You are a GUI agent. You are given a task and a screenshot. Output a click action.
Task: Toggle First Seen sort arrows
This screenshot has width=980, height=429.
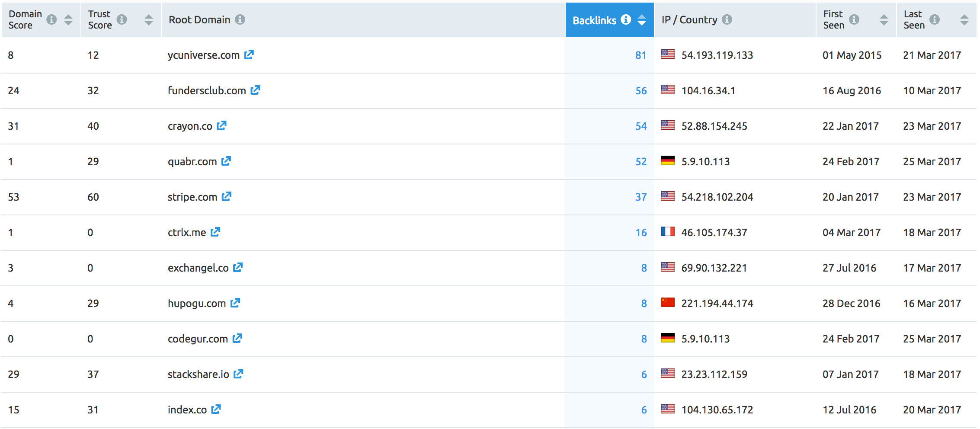pos(884,19)
